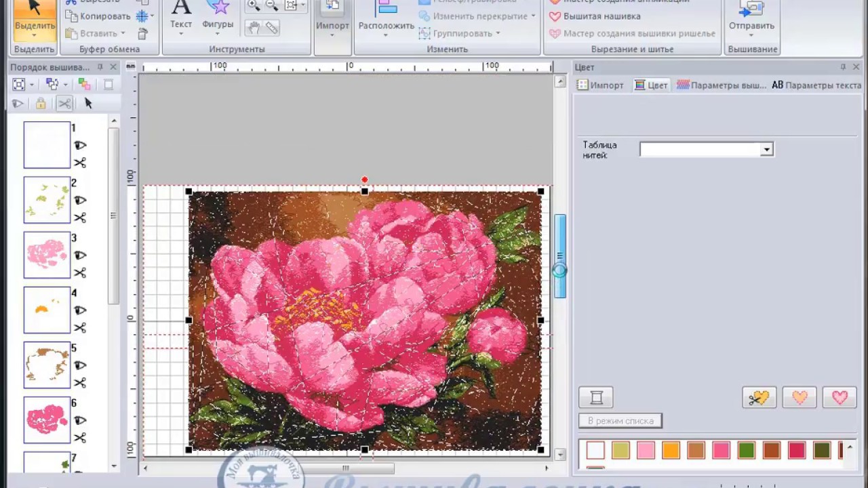Open the fit-zoom options dropdown arrow
Image resolution: width=868 pixels, height=488 pixels.
tap(303, 5)
